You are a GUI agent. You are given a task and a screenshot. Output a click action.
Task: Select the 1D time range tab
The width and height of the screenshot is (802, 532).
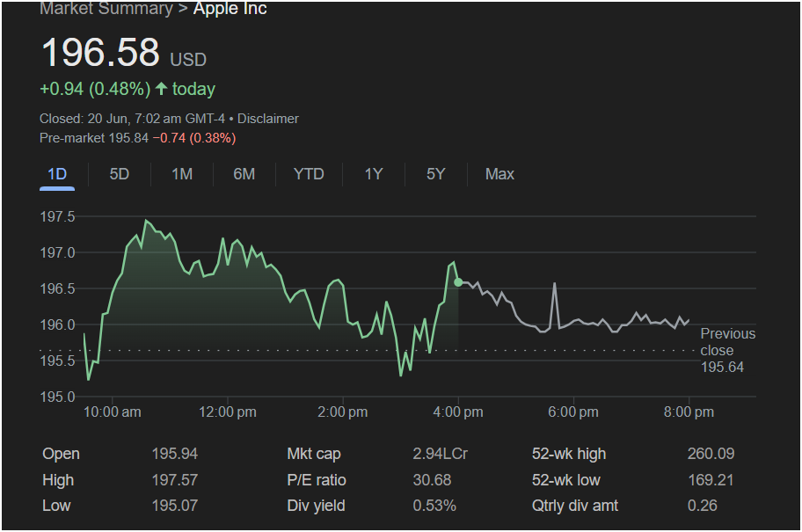(x=57, y=174)
